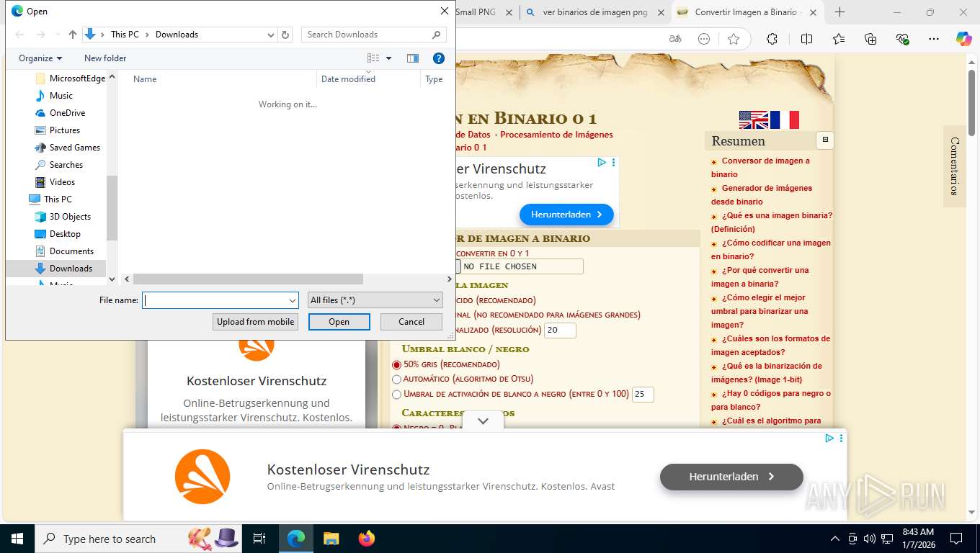Launch Copilot from Edge toolbar

963,39
